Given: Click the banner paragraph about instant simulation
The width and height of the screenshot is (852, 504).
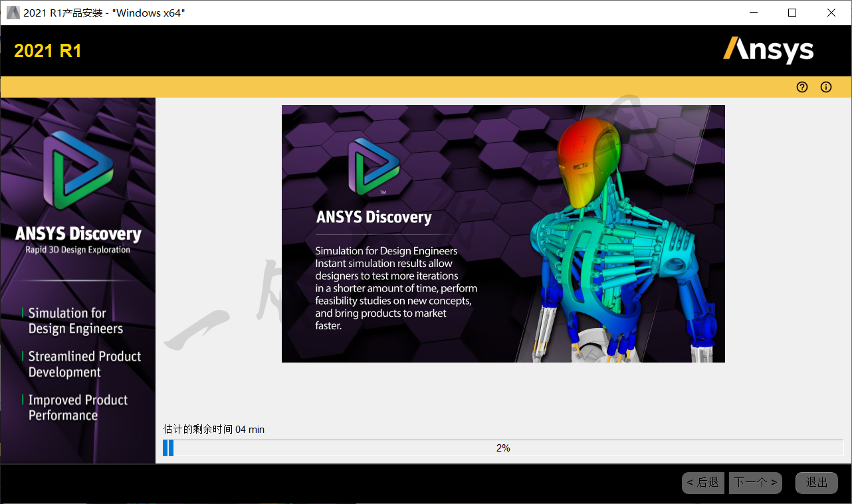Looking at the screenshot, I should (396, 288).
